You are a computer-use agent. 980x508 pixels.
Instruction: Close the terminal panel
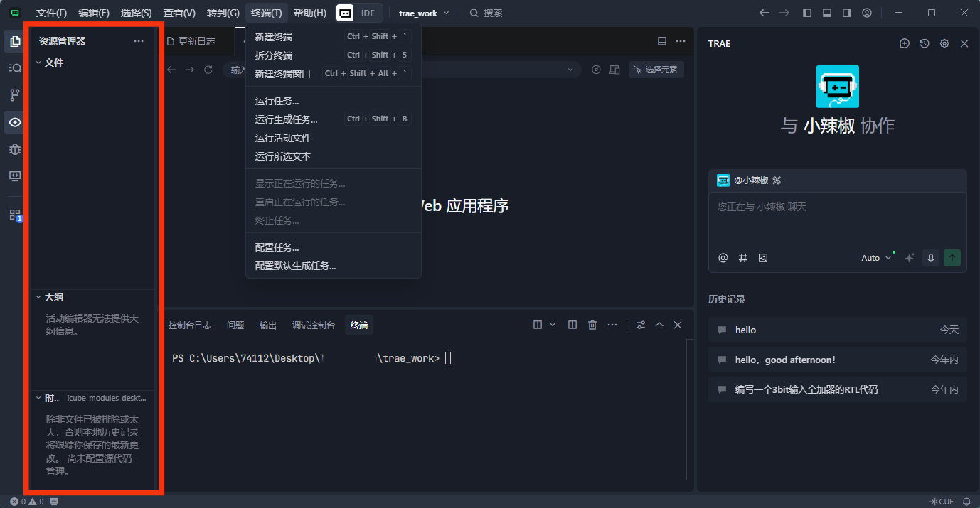tap(678, 325)
